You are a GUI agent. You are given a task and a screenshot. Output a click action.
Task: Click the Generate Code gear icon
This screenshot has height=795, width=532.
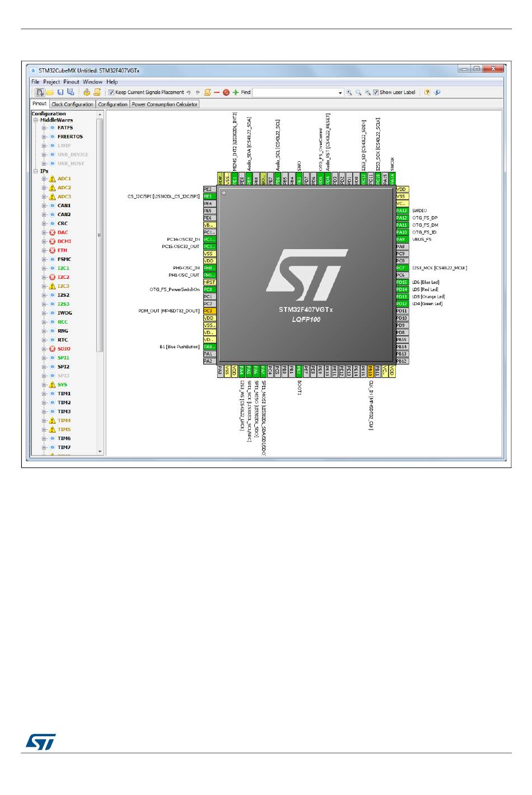(x=87, y=92)
